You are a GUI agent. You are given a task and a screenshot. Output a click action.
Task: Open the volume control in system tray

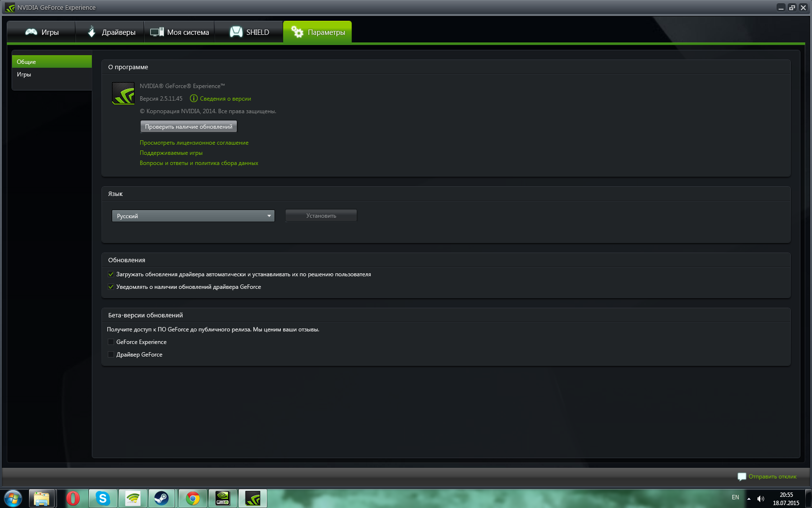click(x=761, y=498)
